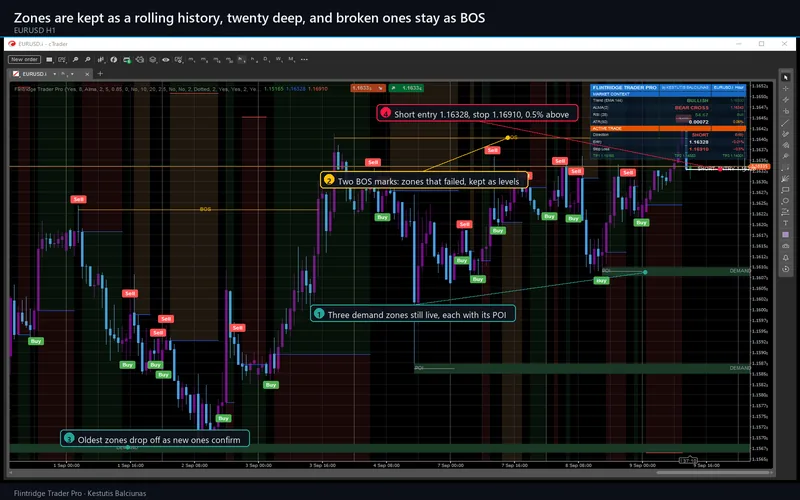Click the orange BOS label on chart
This screenshot has height=500, width=800.
(x=205, y=209)
